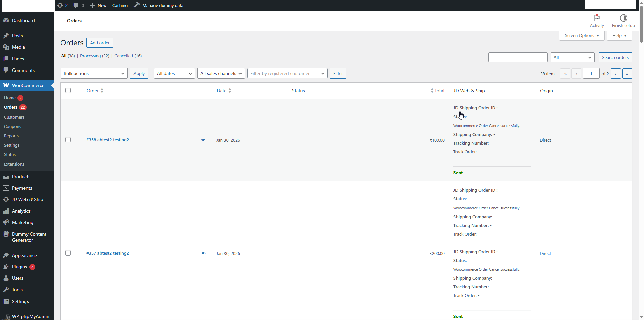This screenshot has width=644, height=320.
Task: Click the Settings sliders icon at sidebar bottom
Action: coord(6,301)
